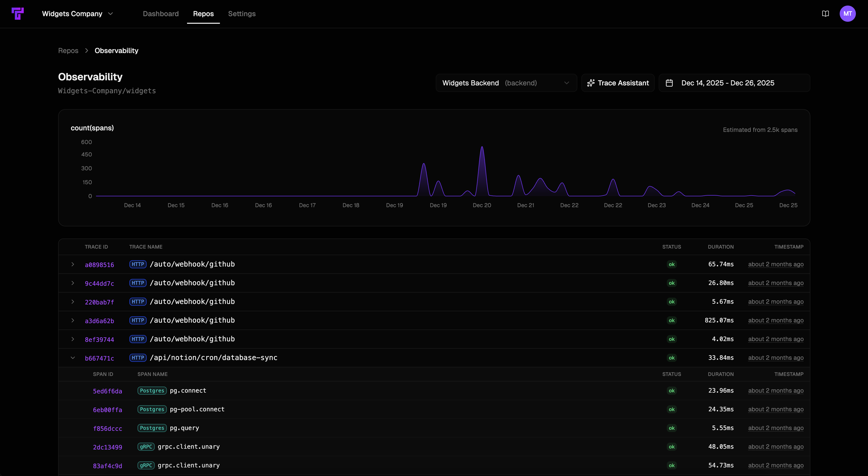Screen dimensions: 868x476
Task: Open the documentation book icon
Action: coord(825,14)
